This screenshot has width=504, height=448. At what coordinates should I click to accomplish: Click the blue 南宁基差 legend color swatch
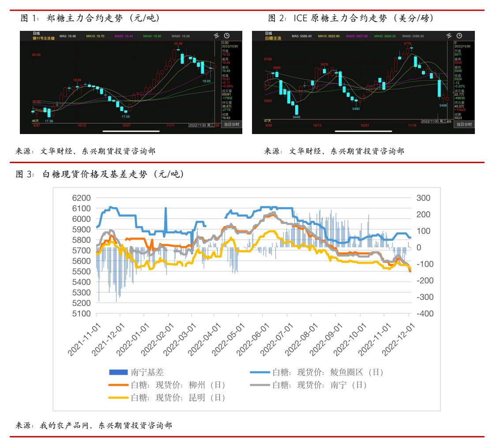(x=119, y=372)
